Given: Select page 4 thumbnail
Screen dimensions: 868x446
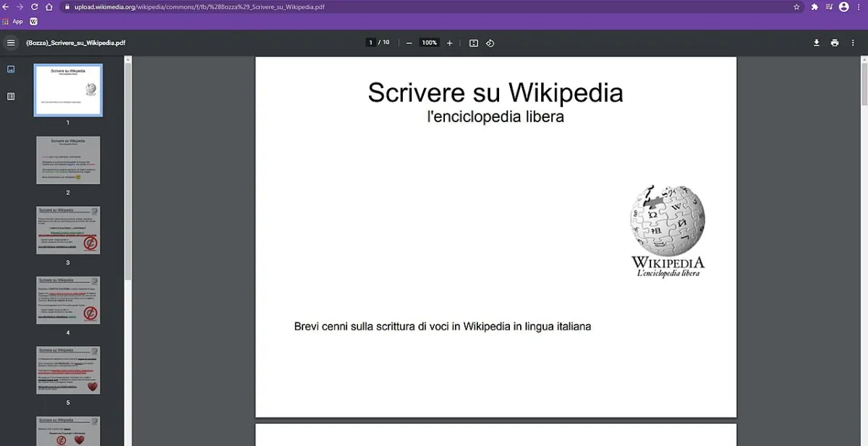Looking at the screenshot, I should point(68,300).
